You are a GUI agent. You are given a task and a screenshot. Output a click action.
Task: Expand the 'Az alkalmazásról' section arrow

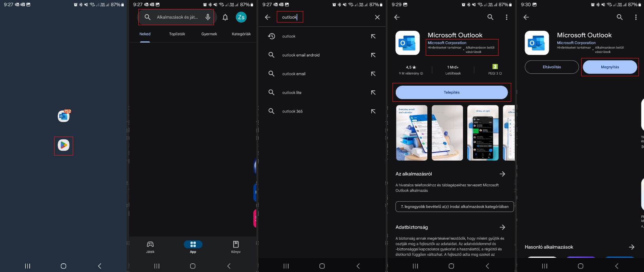(502, 174)
